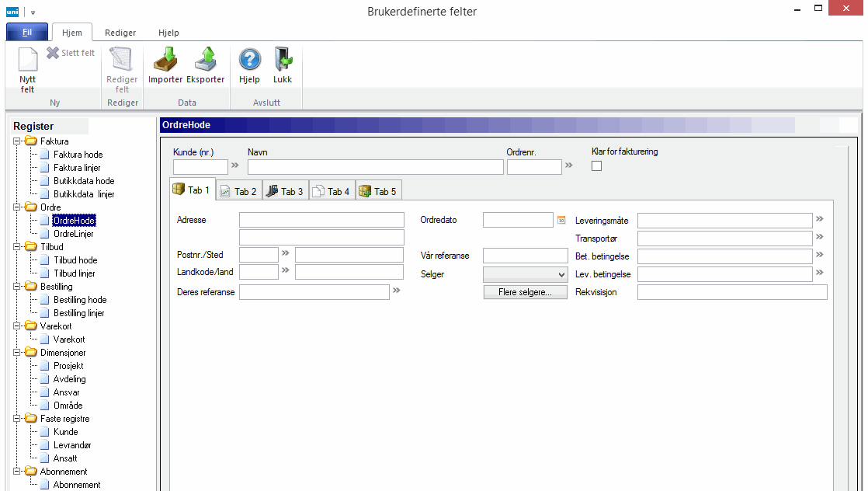
Task: Select Kunde under Faste registre
Action: 65,432
